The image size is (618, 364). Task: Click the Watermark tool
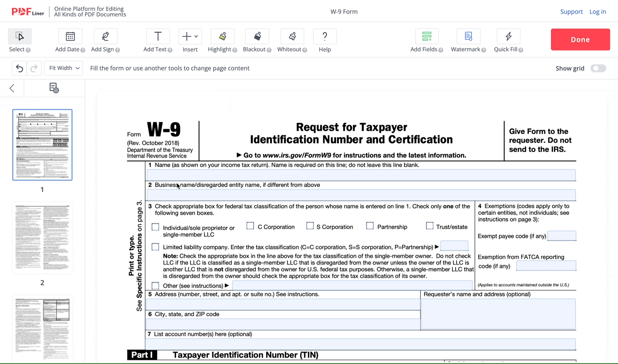tap(468, 41)
